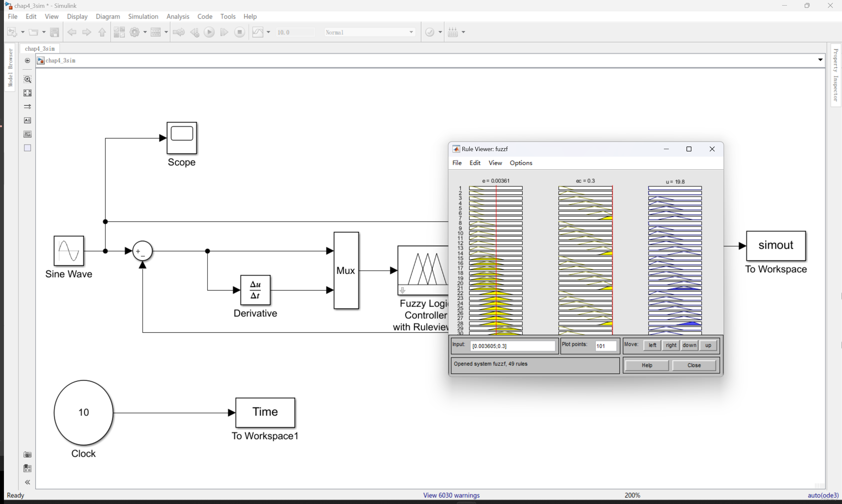Open the Simulation menu

[143, 16]
